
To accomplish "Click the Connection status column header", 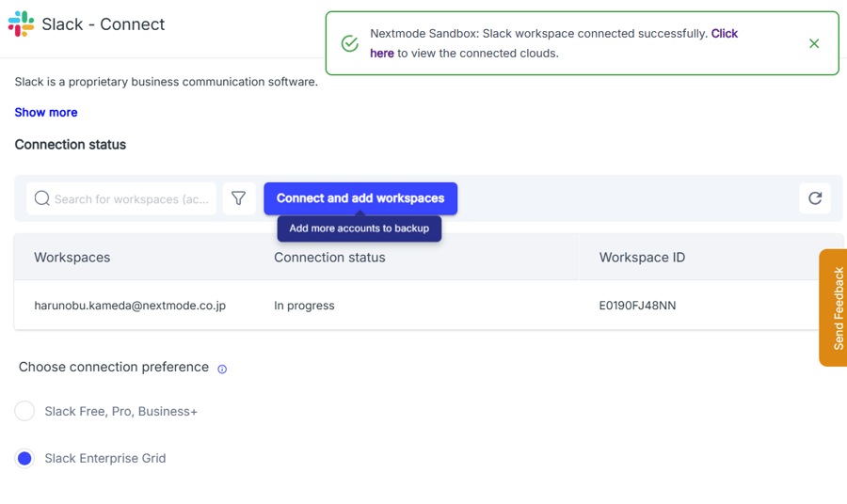I will pos(329,258).
